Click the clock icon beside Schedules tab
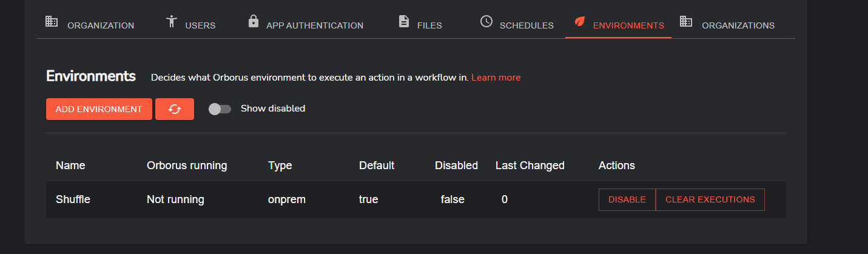 tap(486, 21)
